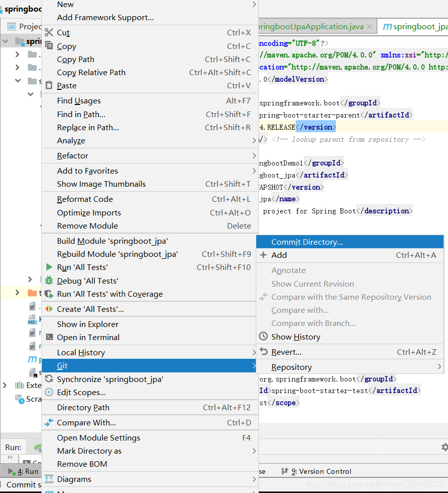Choose Show in Explorer entry
The image size is (448, 493).
(150, 324)
